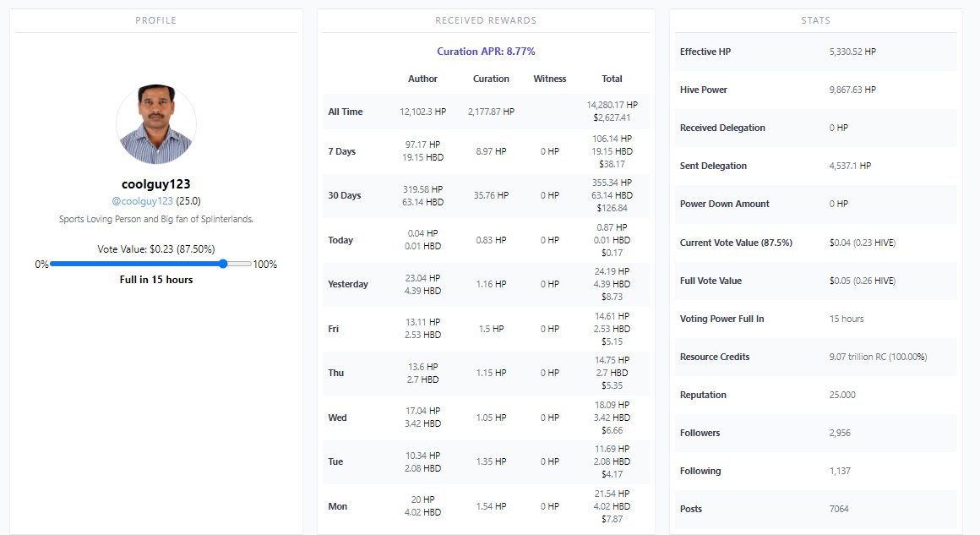
Task: Select the Mon author value 20 HP
Action: tap(422, 500)
